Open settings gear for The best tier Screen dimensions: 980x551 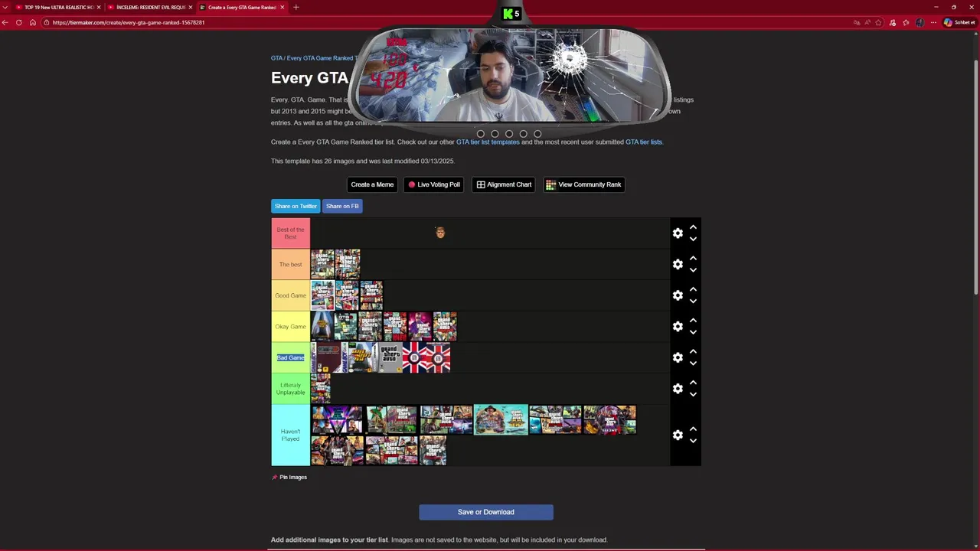678,264
